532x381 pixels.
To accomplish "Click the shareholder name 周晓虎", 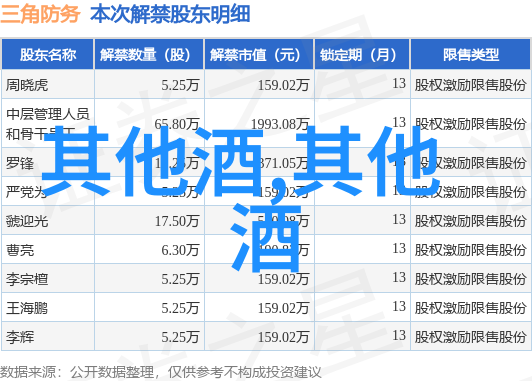I will click(x=27, y=85).
